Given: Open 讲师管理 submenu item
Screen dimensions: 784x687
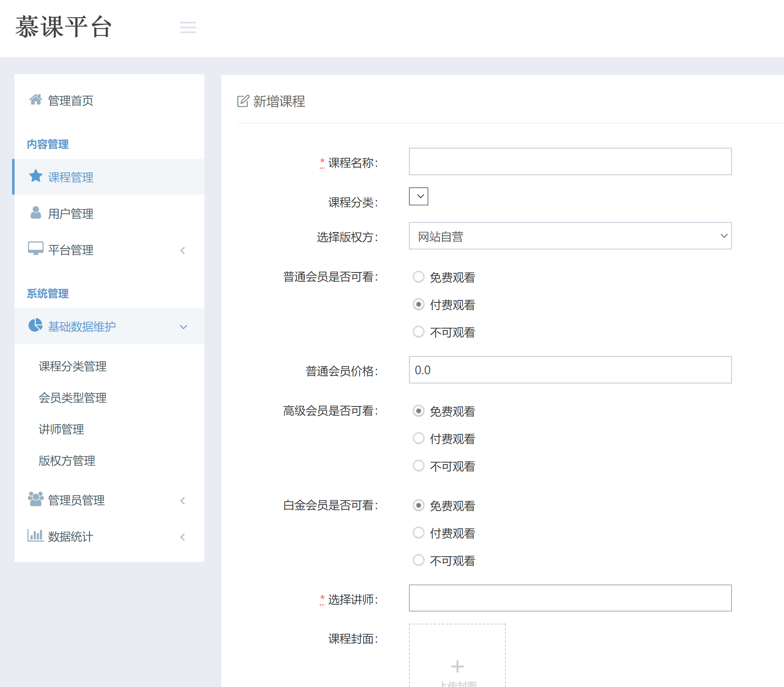Looking at the screenshot, I should click(x=61, y=429).
